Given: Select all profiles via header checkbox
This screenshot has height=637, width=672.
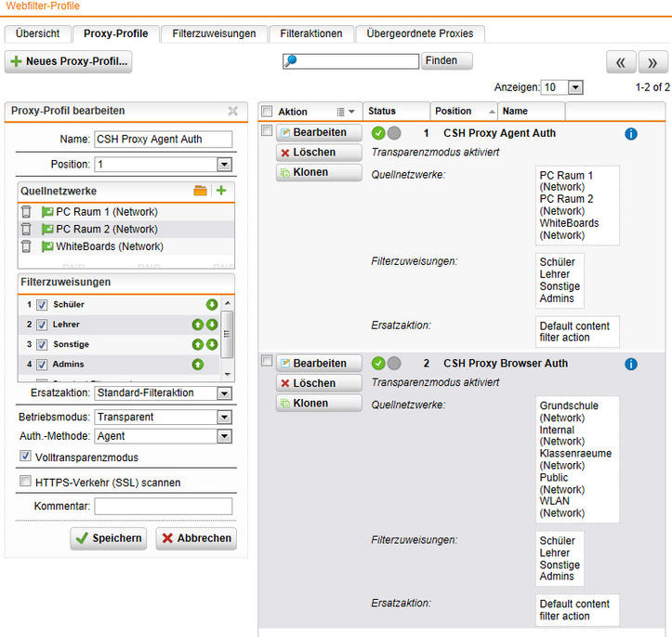Looking at the screenshot, I should (267, 112).
